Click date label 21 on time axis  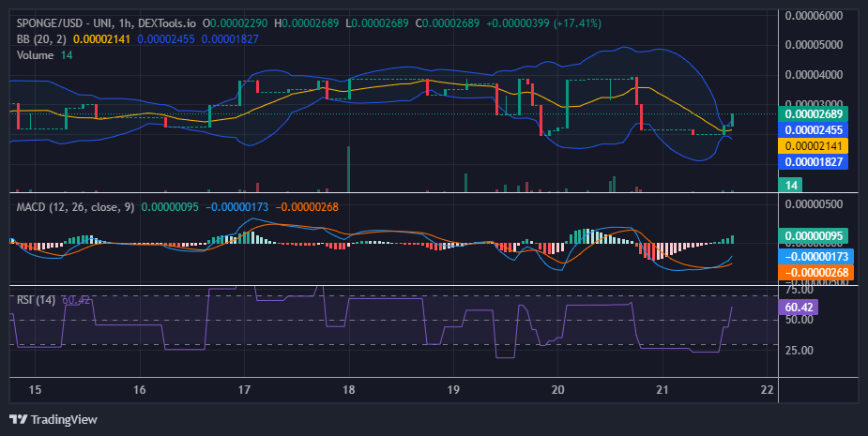tap(662, 390)
